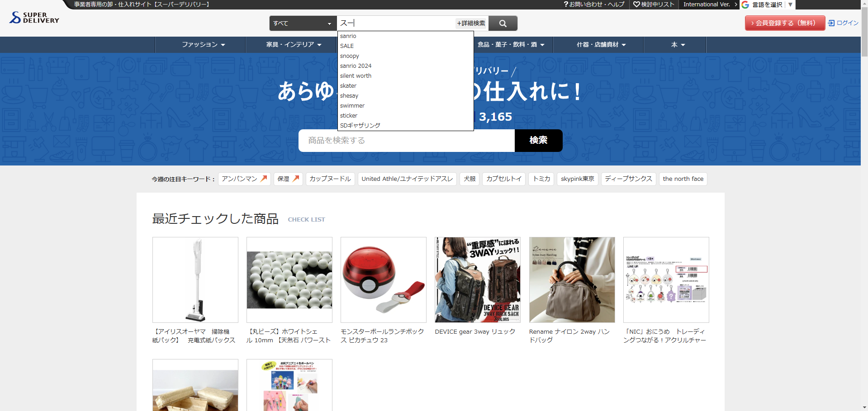The width and height of the screenshot is (868, 411).
Task: Click the trending arrow beside 保湿
Action: point(296,179)
